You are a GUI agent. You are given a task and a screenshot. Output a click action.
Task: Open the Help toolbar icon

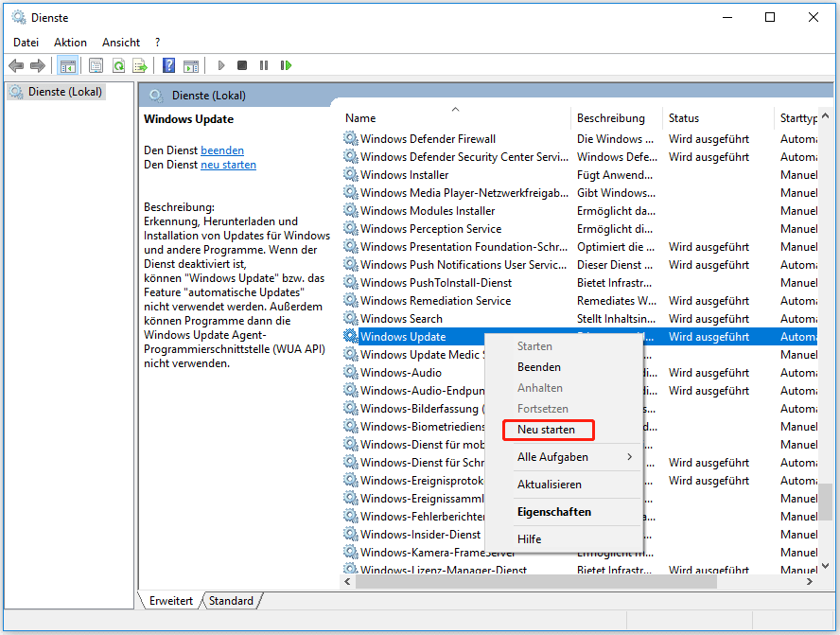click(x=168, y=65)
